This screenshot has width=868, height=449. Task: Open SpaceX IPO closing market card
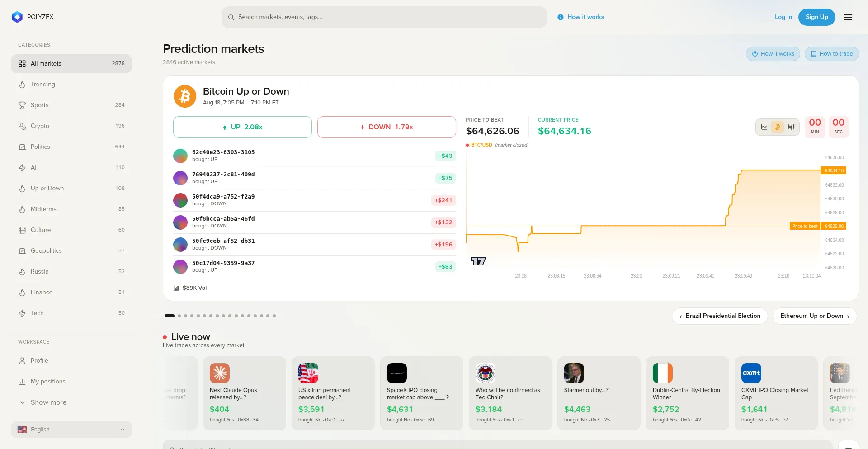421,393
